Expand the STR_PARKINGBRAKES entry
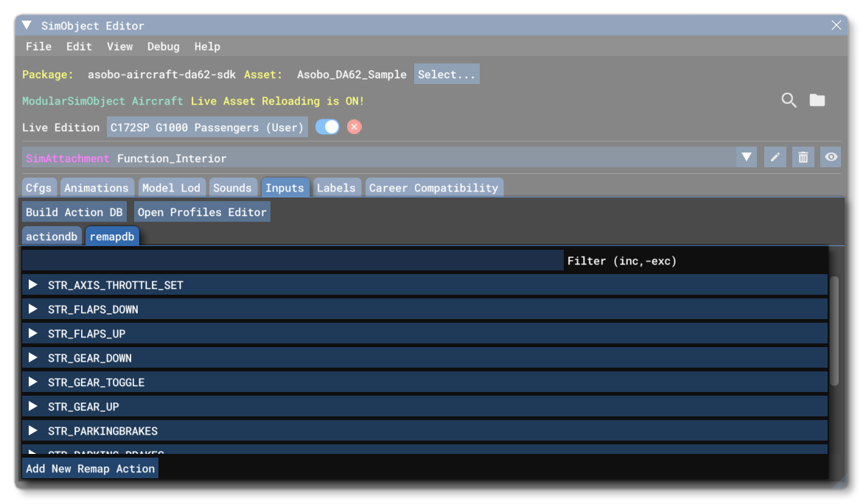 32,430
